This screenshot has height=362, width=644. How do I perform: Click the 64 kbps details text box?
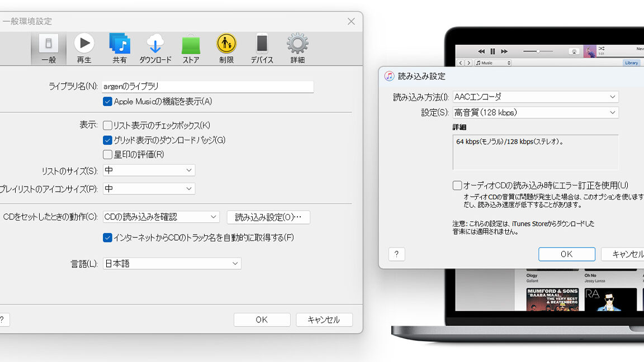[x=536, y=153]
